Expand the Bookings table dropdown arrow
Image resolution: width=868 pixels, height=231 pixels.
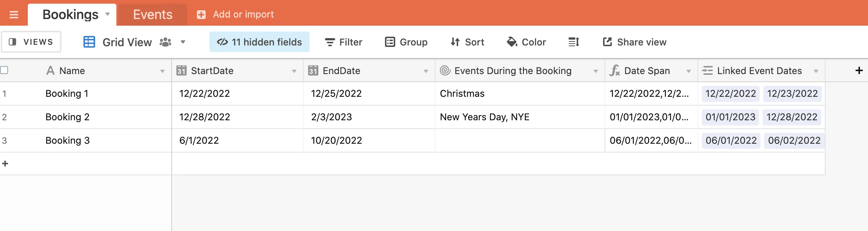(108, 14)
